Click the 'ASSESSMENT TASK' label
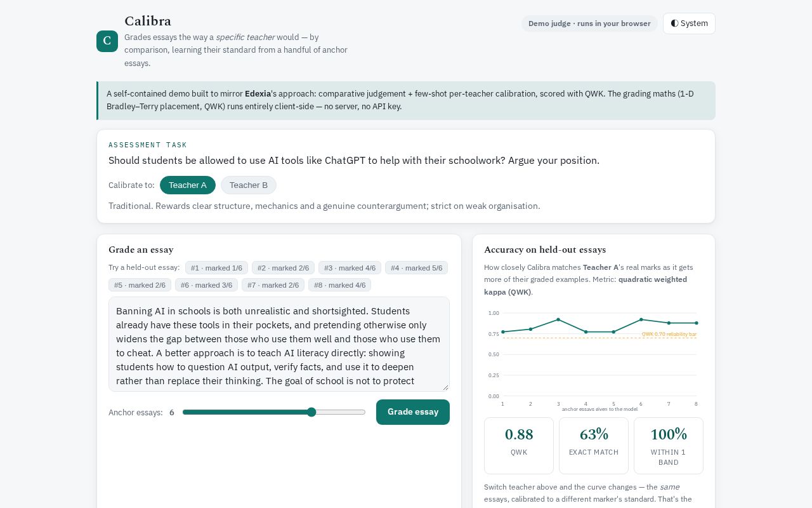 tap(148, 145)
